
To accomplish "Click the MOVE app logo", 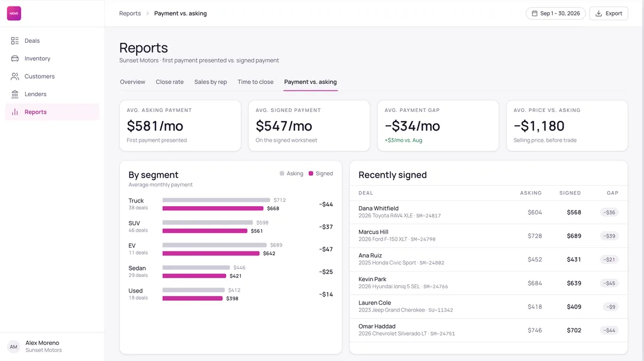I will 14,14.
